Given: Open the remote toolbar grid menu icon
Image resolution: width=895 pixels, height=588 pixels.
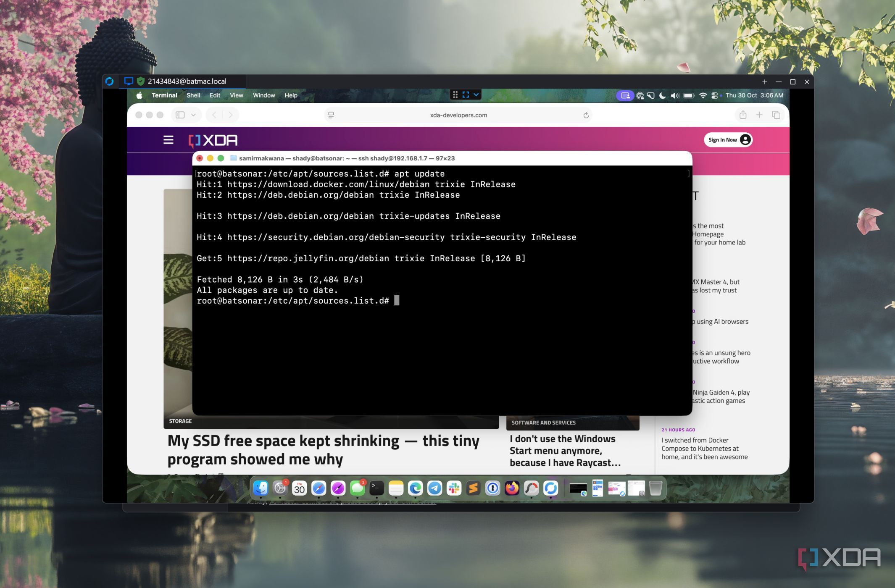Looking at the screenshot, I should (x=455, y=94).
